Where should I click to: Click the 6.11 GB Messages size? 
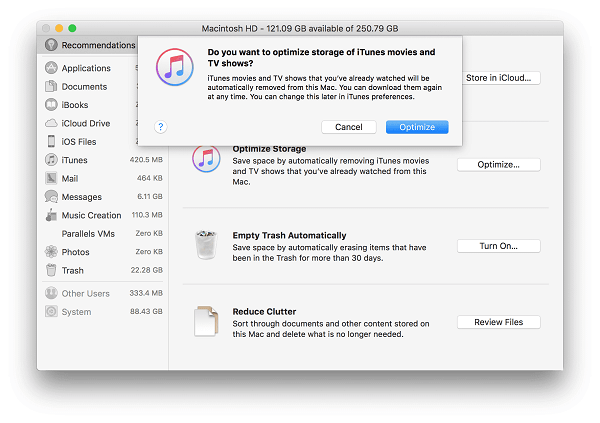(x=150, y=196)
